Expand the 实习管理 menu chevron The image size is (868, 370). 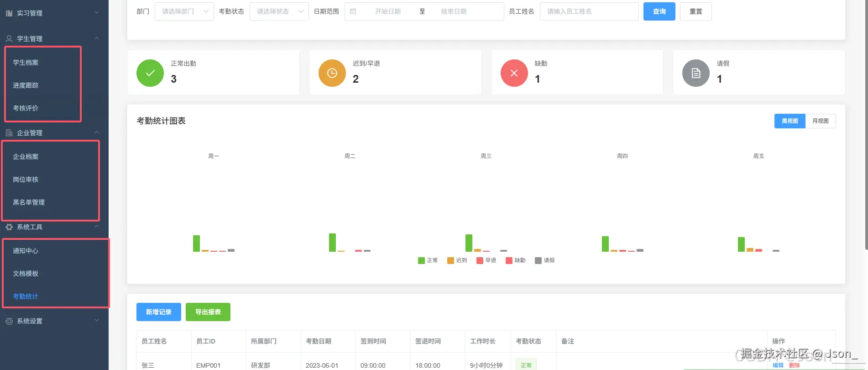97,13
